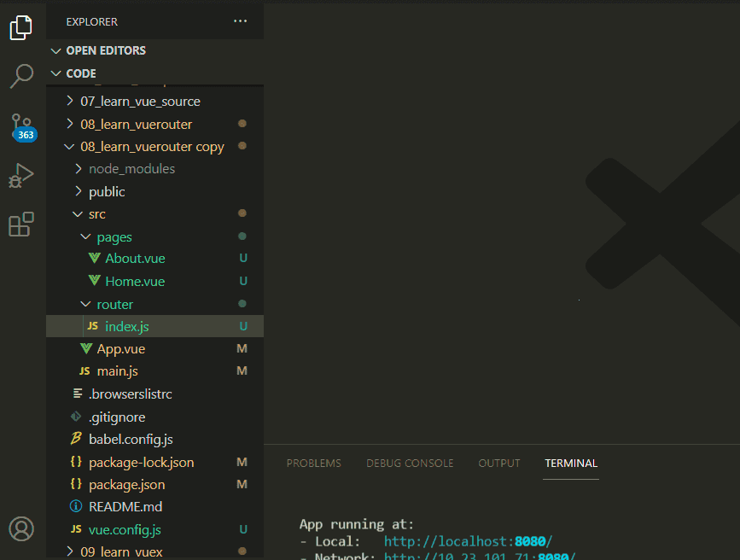Click the braces icon beside package-lock.json

(76, 461)
